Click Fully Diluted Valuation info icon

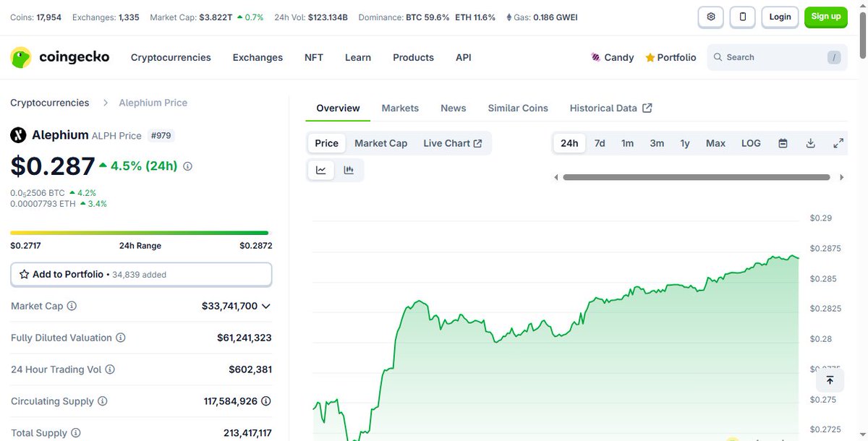[x=121, y=338]
